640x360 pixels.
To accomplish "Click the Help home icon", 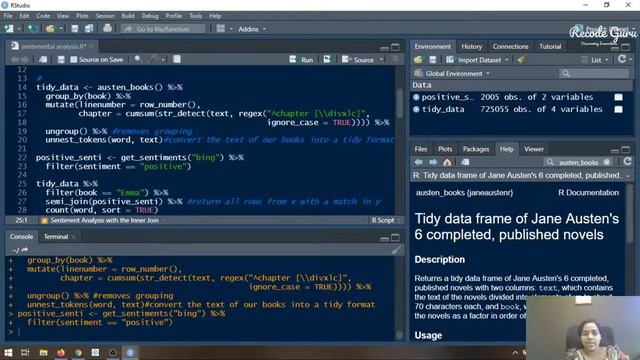I will pyautogui.click(x=447, y=162).
